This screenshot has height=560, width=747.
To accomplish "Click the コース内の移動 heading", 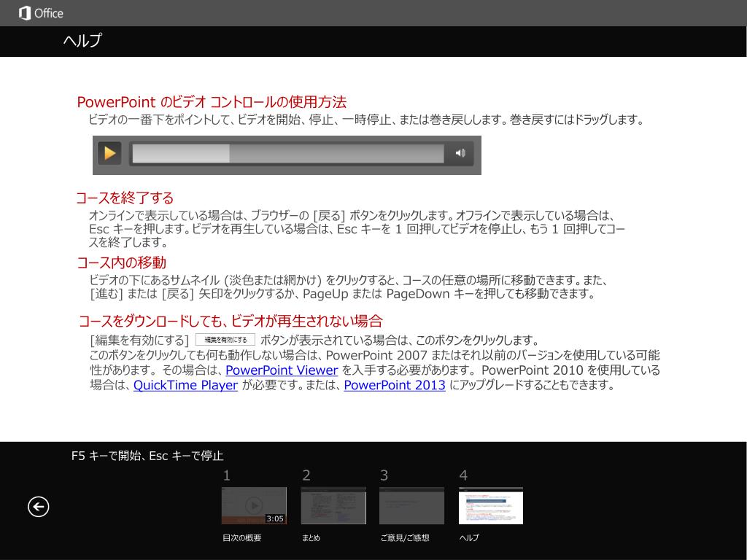I will pos(122,262).
